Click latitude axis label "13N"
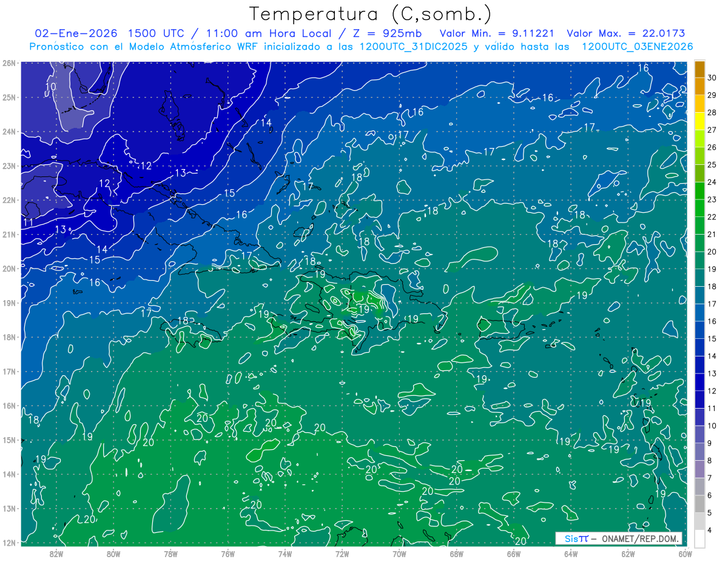This screenshot has width=728, height=562. click(x=8, y=509)
